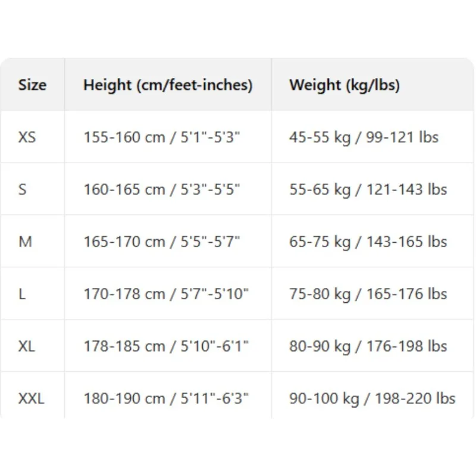Pick the 45-55 kg weight cell

(x=364, y=137)
